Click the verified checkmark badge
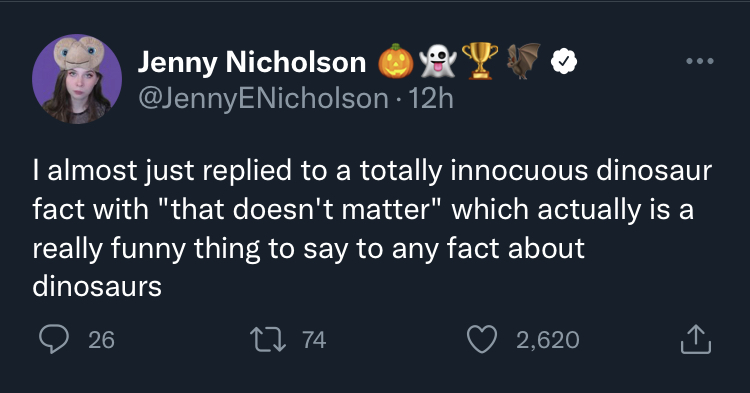This screenshot has height=393, width=750. (564, 61)
